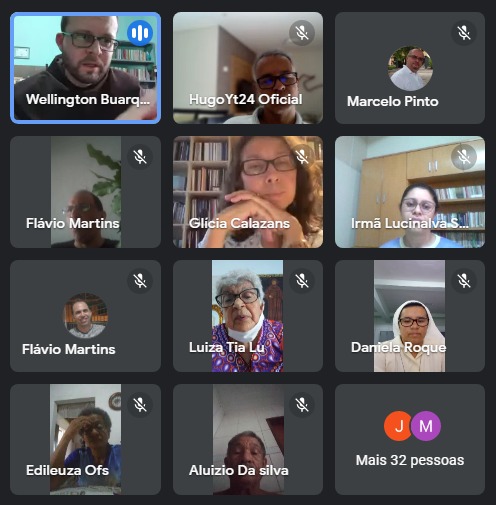Click the Glícia Calazans name label
The height and width of the screenshot is (505, 496).
[239, 223]
